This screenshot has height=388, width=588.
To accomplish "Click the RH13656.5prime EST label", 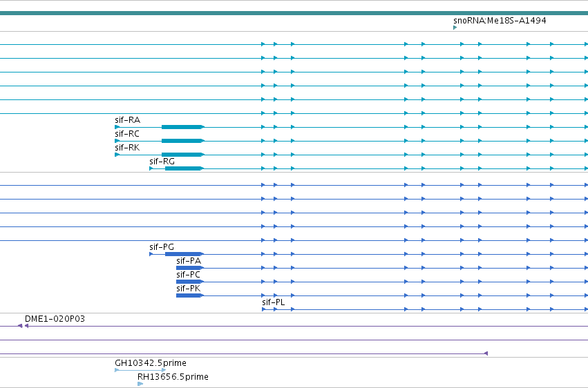I will click(x=173, y=377).
